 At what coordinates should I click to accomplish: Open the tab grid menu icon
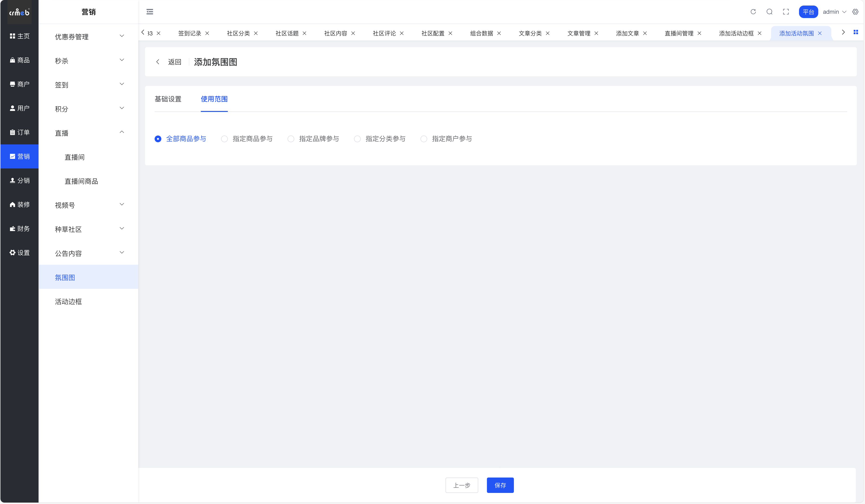[855, 32]
